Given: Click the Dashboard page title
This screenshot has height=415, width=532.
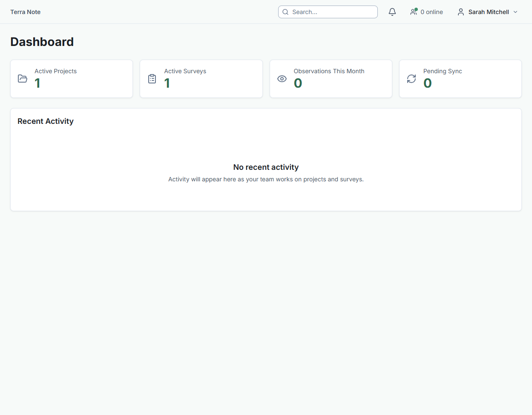Looking at the screenshot, I should tap(42, 42).
